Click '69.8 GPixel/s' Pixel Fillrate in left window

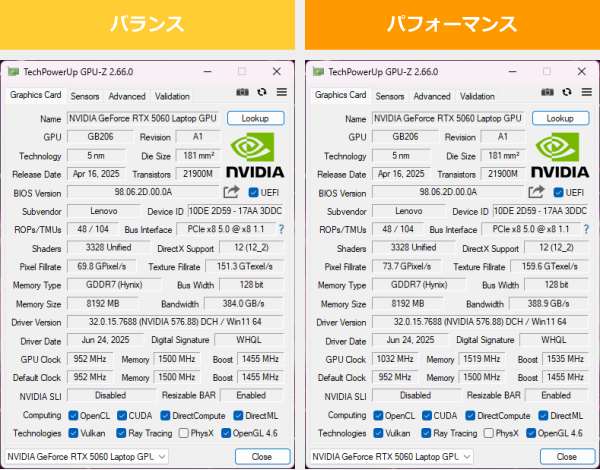(102, 266)
